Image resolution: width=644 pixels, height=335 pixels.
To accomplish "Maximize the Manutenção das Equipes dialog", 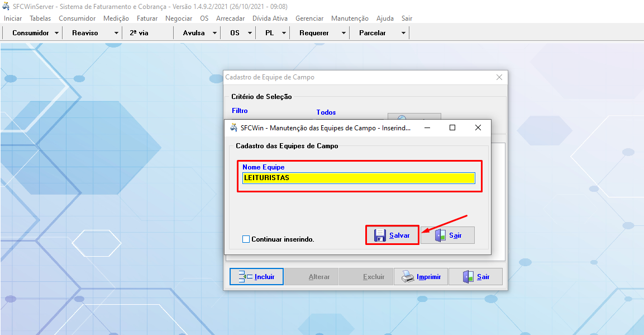I will [452, 128].
